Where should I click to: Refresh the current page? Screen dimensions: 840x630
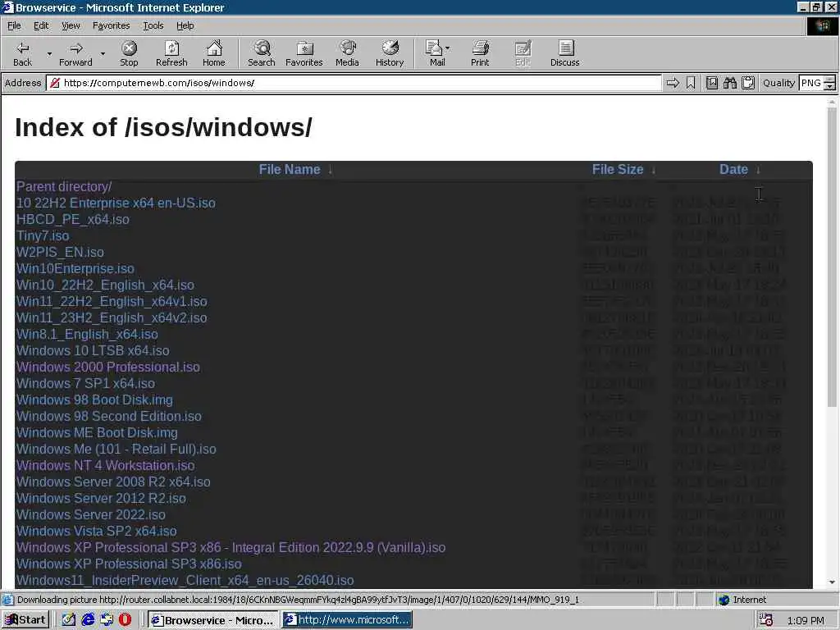pyautogui.click(x=171, y=53)
